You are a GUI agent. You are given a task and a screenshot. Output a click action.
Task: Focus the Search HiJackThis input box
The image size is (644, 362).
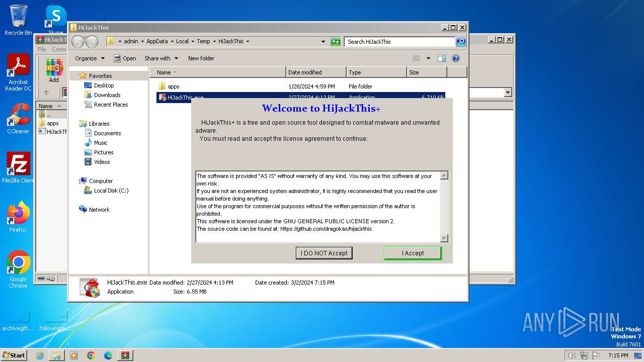(x=400, y=42)
